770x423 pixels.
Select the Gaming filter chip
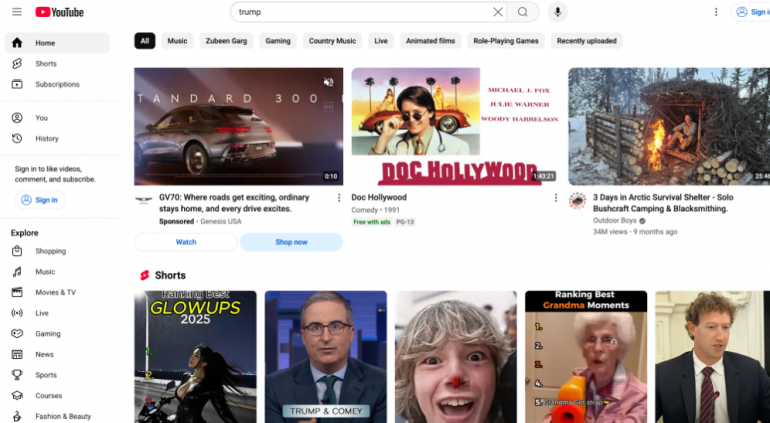278,41
